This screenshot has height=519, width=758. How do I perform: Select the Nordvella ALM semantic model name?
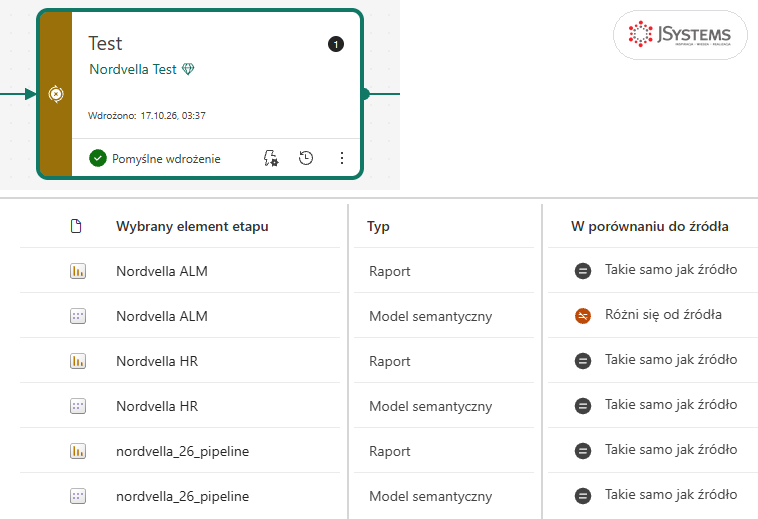tap(162, 316)
